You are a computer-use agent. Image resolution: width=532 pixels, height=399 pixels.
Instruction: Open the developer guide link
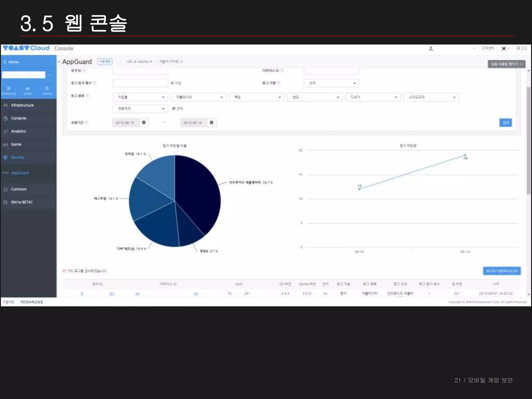(171, 62)
